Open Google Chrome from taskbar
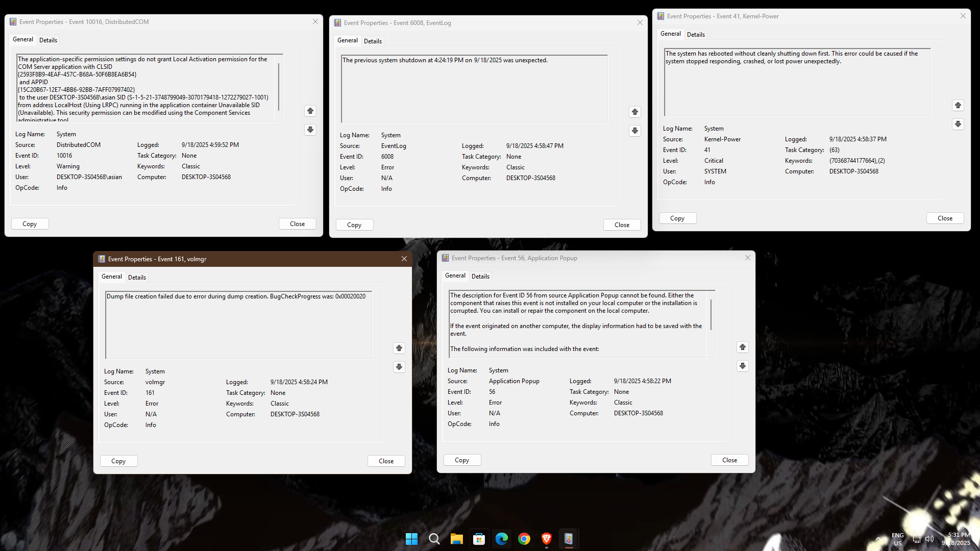Viewport: 980px width, 551px height. pos(524,539)
